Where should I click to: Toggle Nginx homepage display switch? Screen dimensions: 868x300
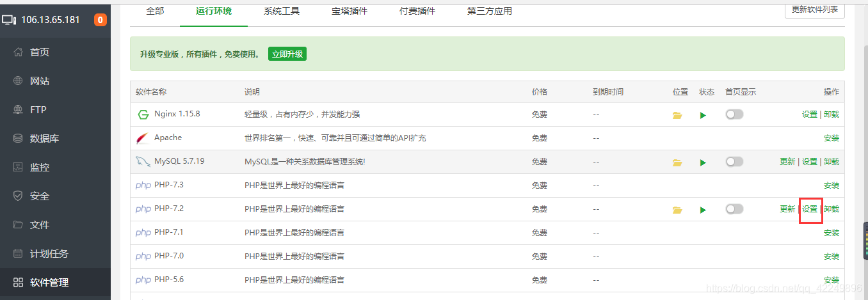click(734, 114)
